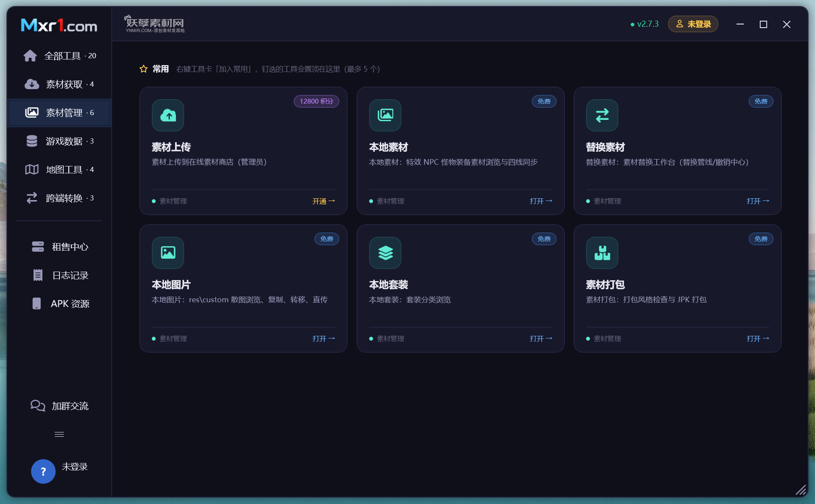Image resolution: width=815 pixels, height=504 pixels.
Task: Click the images icon on 本地素材 card
Action: click(x=385, y=115)
